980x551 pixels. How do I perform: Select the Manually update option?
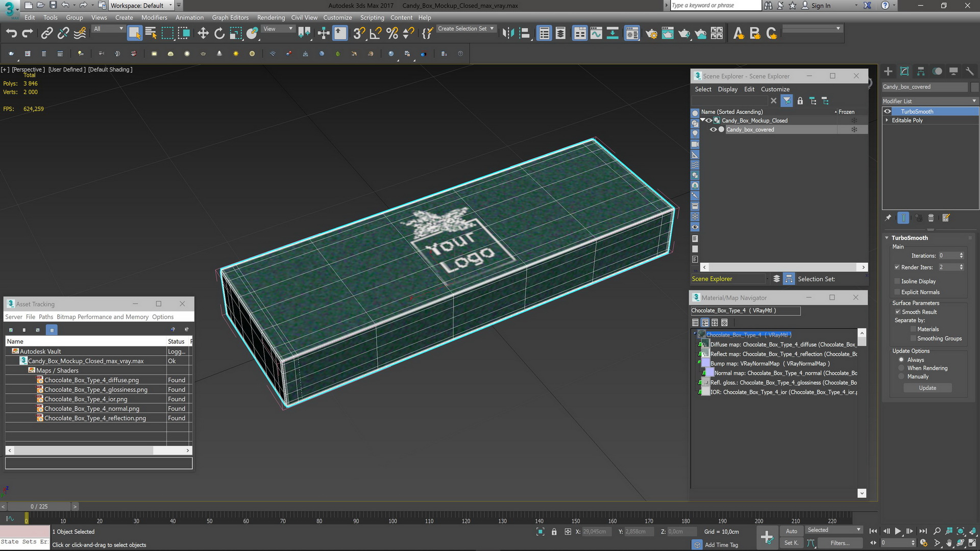coord(901,377)
